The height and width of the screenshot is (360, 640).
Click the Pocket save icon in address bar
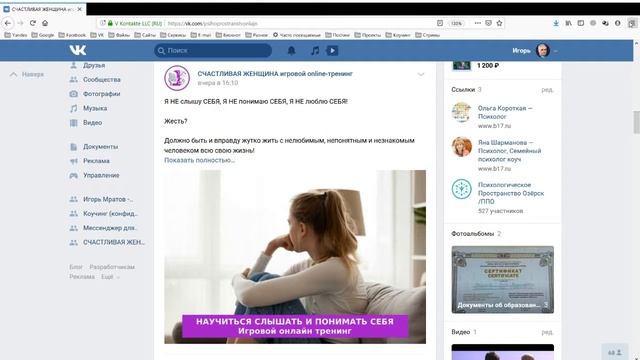tap(489, 23)
